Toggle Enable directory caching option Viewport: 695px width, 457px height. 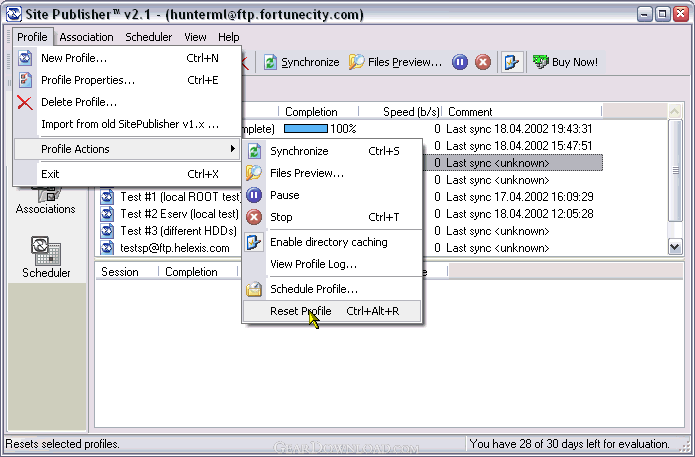[332, 242]
